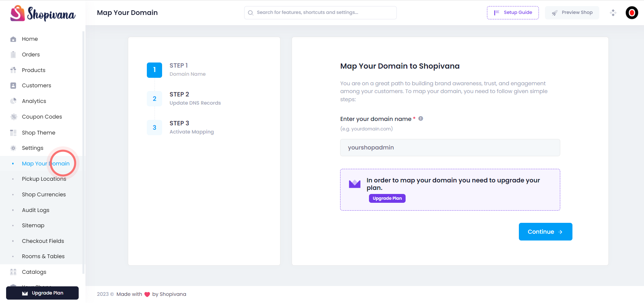The height and width of the screenshot is (303, 644).
Task: Click the sidebar scrollbar
Action: tap(83, 153)
